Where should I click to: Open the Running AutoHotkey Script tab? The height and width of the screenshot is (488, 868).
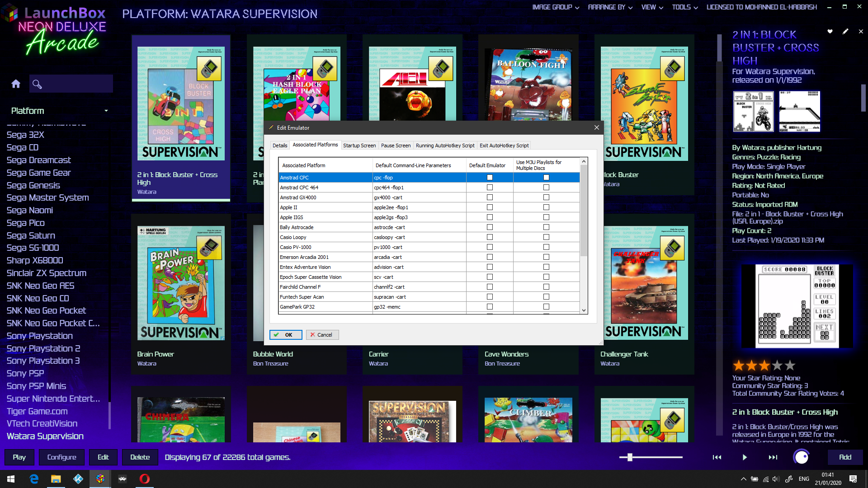[445, 145]
